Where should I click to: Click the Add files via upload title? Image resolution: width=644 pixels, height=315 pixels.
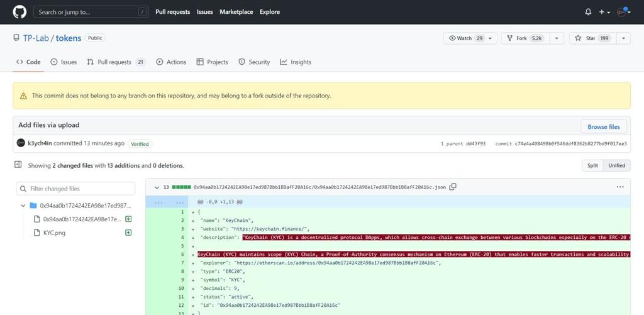[x=49, y=125]
